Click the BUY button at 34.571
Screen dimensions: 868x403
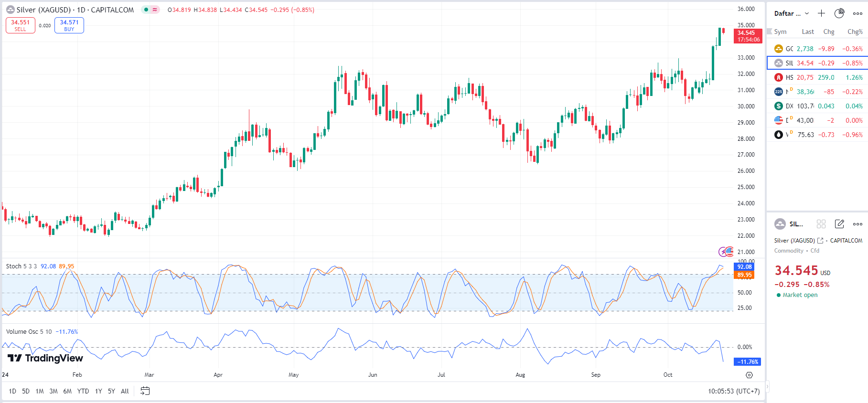tap(69, 25)
